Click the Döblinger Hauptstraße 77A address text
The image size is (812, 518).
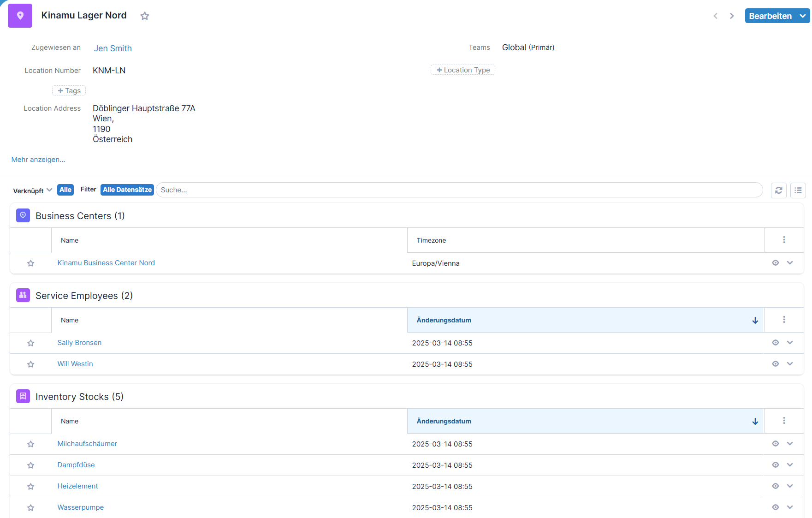(144, 108)
